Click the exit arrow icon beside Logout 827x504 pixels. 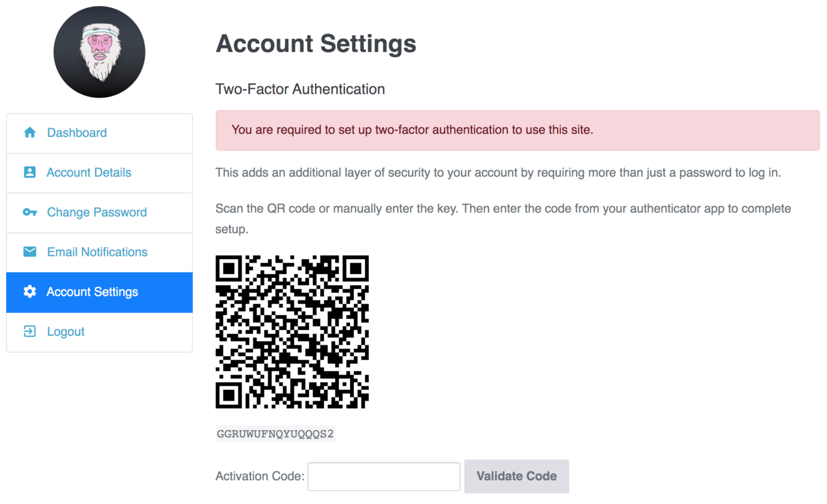(x=30, y=331)
